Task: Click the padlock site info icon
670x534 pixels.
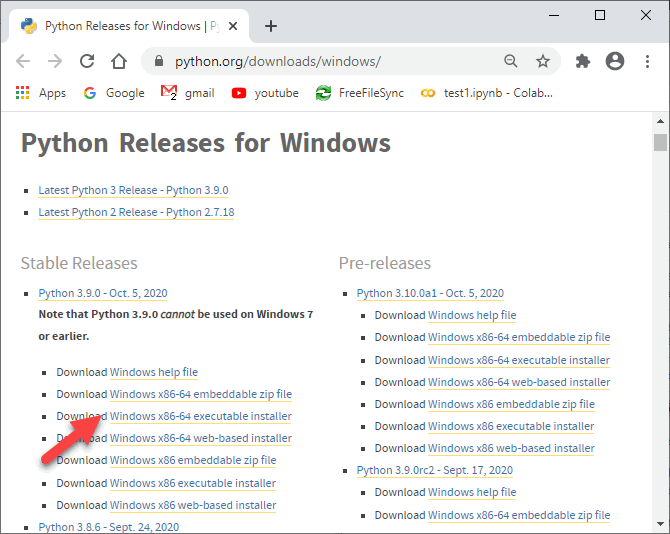Action: coord(159,61)
